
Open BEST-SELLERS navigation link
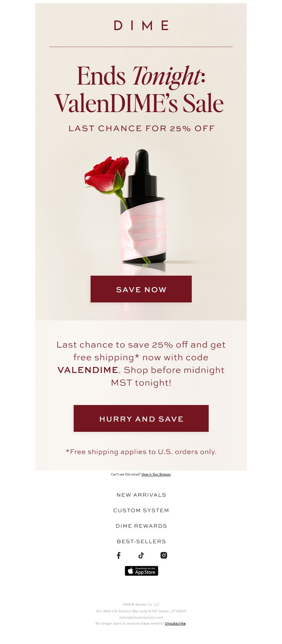click(x=141, y=541)
